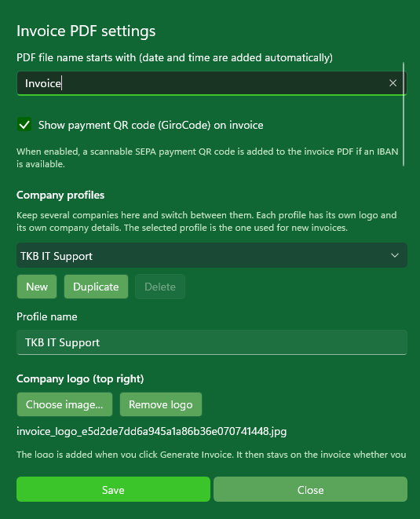The image size is (420, 519).
Task: Click the logo file name invoice_logo_e5d2de7dd6a945a1a86b36e070741448.jpg
Action: 152,431
